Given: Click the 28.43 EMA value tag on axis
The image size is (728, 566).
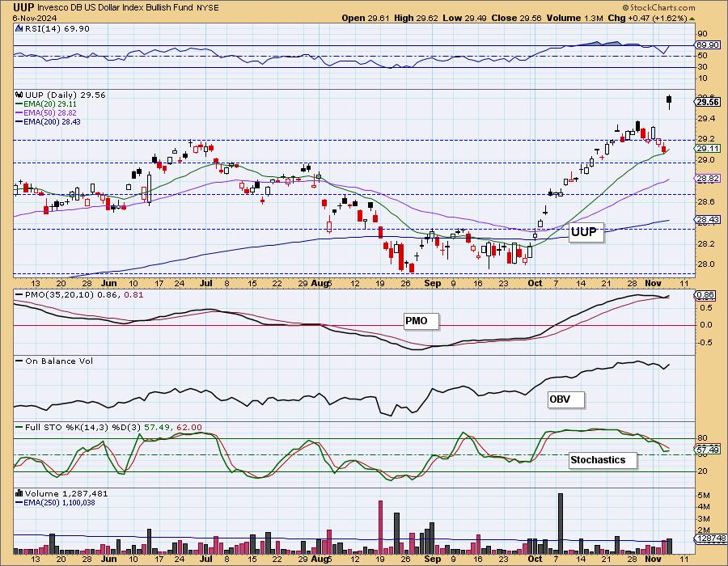Looking at the screenshot, I should [x=708, y=219].
